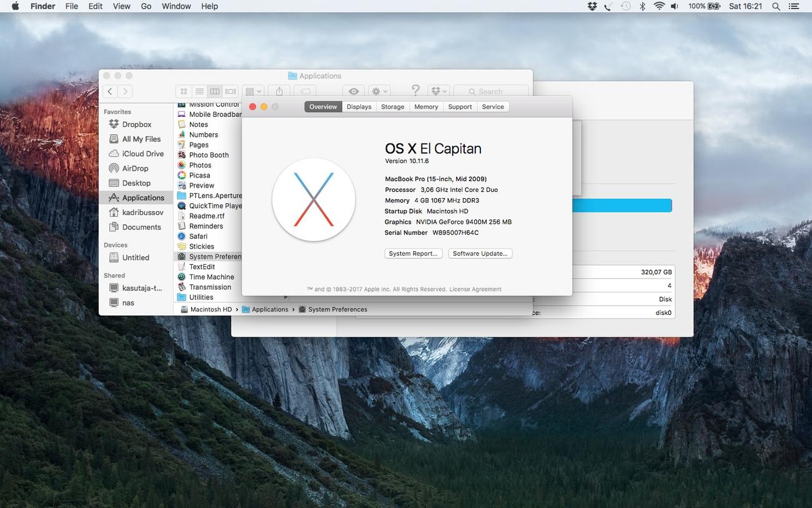Screen dimensions: 812x508
Task: Select the Overview tab
Action: coord(323,107)
